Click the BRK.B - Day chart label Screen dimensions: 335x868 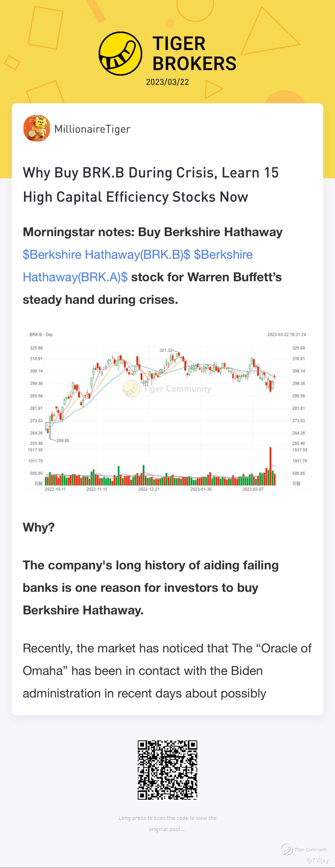click(41, 335)
